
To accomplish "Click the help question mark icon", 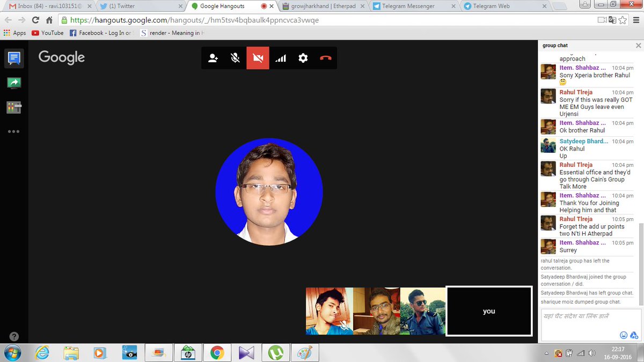I will pos(14,337).
